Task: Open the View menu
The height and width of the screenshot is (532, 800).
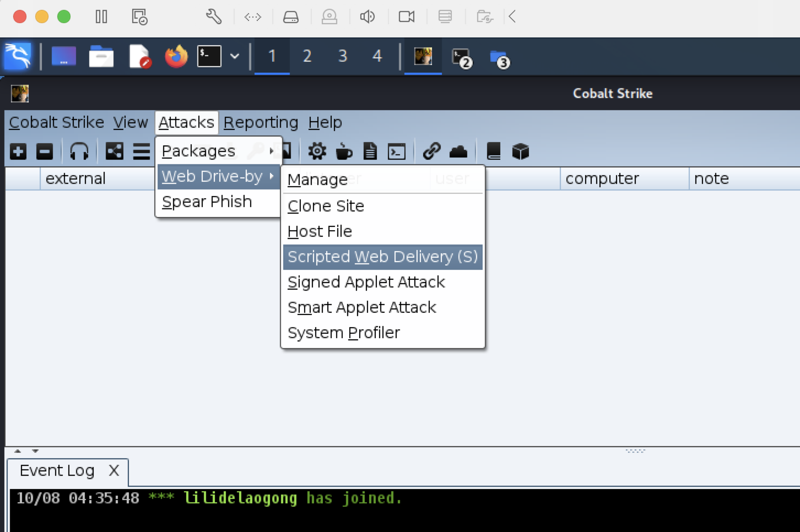Action: point(130,122)
